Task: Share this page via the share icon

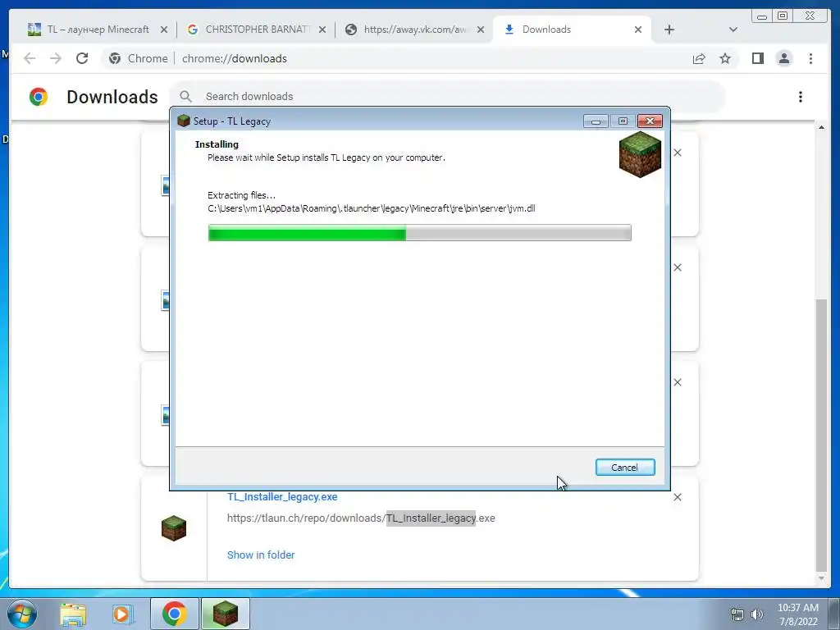Action: coord(699,58)
